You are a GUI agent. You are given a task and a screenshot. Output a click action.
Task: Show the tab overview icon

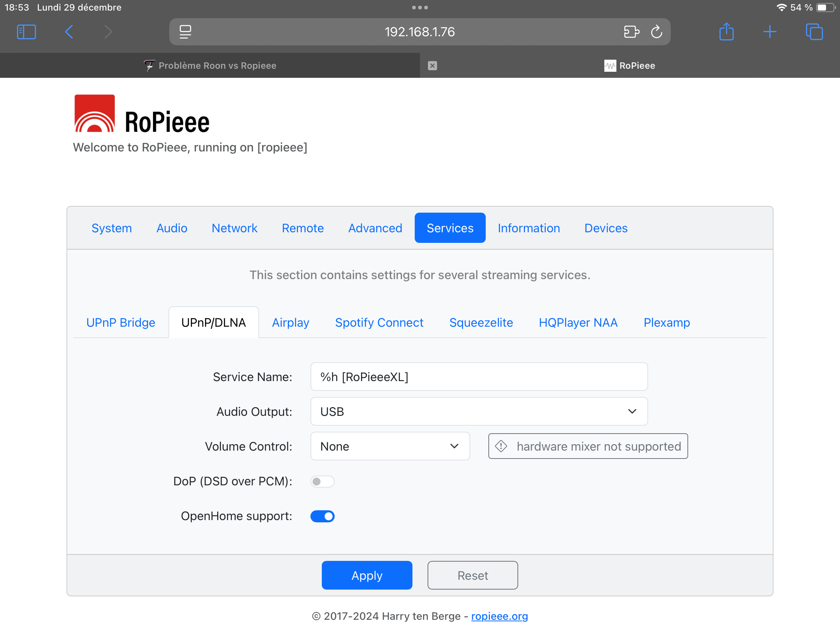814,31
